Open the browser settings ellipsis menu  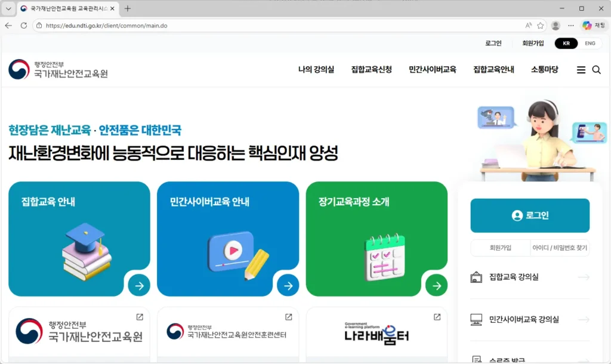coord(570,26)
